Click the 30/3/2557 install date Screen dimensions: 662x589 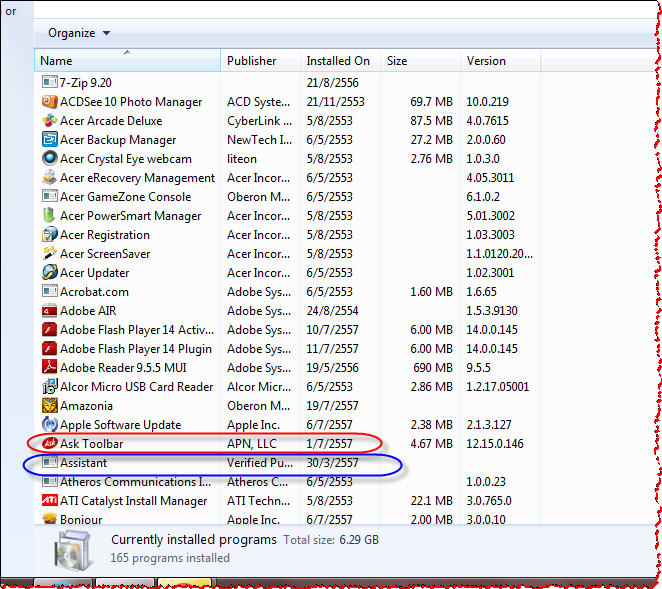point(332,463)
